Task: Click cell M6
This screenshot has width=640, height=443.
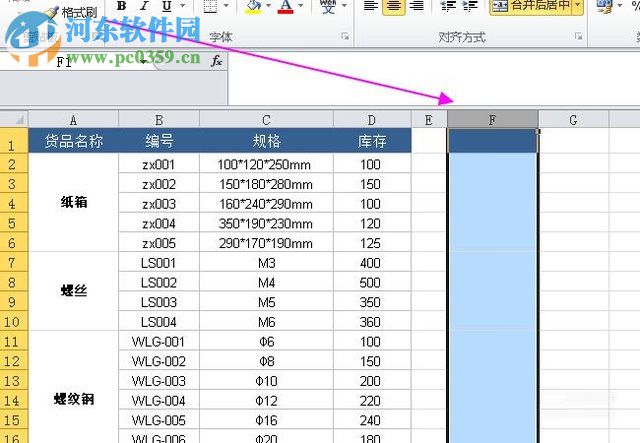Action: pyautogui.click(x=267, y=322)
